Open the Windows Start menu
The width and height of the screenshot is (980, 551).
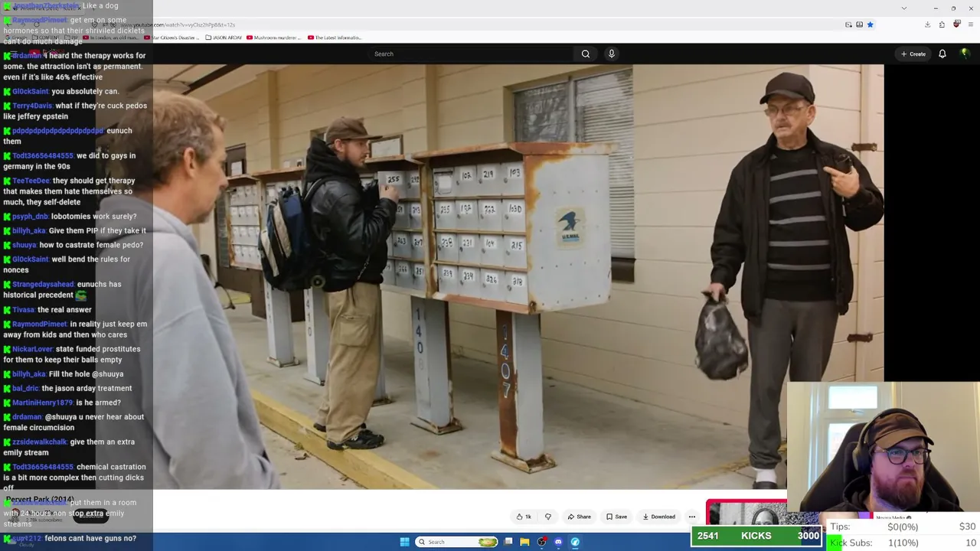click(404, 542)
